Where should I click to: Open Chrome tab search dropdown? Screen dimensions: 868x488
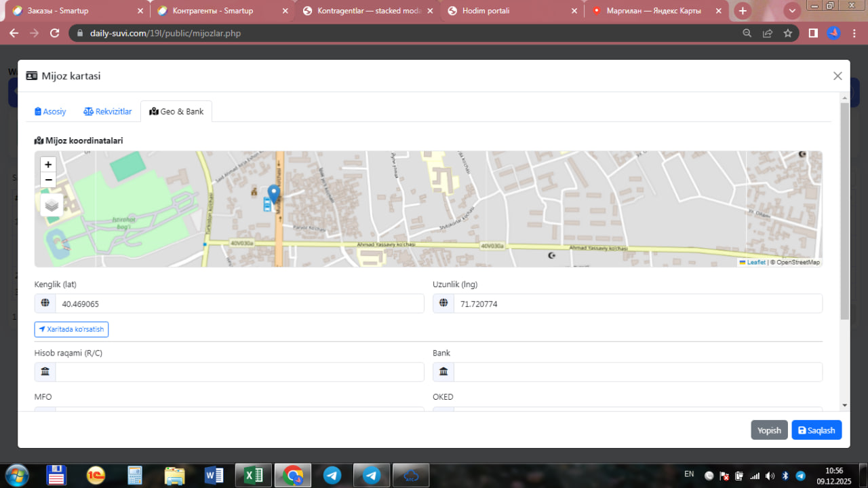(792, 11)
